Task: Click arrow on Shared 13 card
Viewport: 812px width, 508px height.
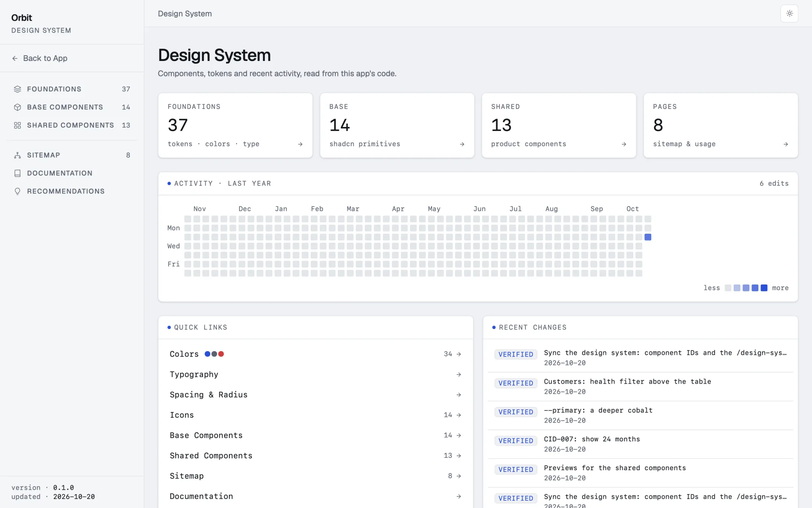Action: [x=624, y=144]
